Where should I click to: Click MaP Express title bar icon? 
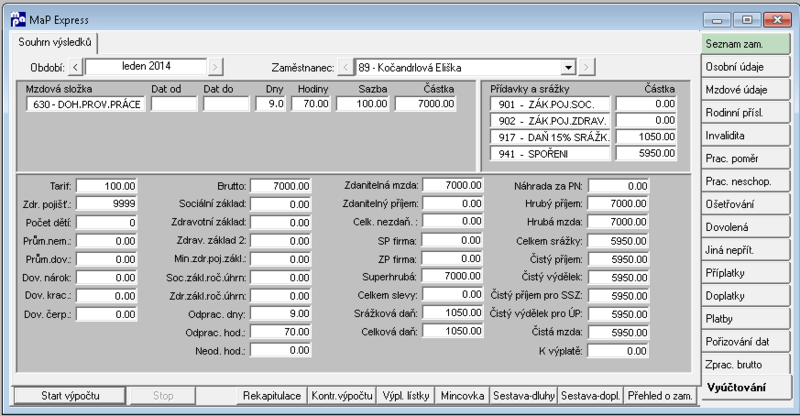18,19
